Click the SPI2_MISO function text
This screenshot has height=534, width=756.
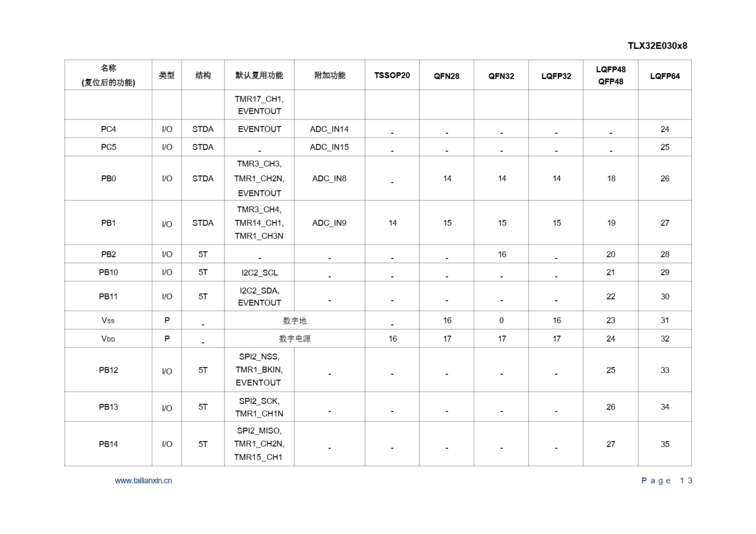click(x=259, y=431)
